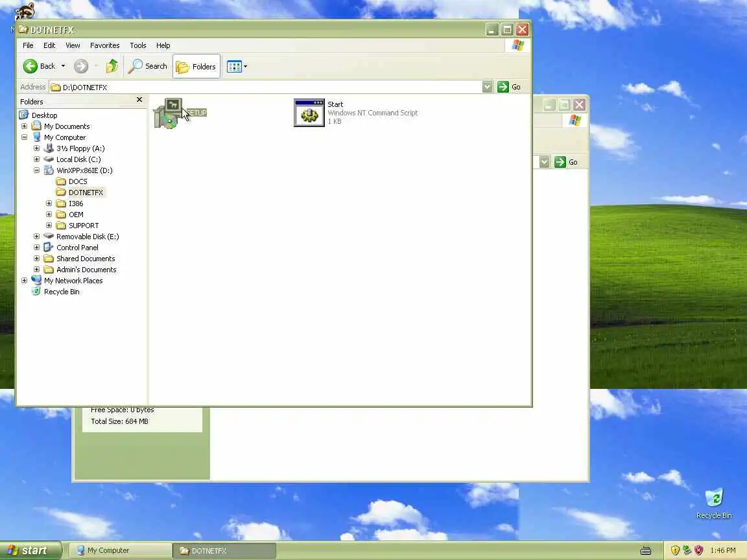The height and width of the screenshot is (560, 747).
Task: Click the keyboard icon in taskbar
Action: [646, 550]
